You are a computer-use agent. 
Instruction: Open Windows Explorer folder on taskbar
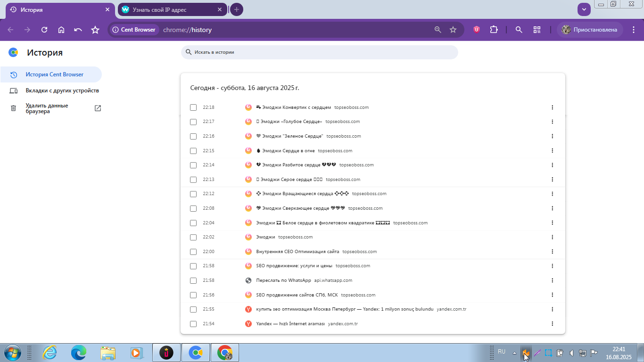108,353
